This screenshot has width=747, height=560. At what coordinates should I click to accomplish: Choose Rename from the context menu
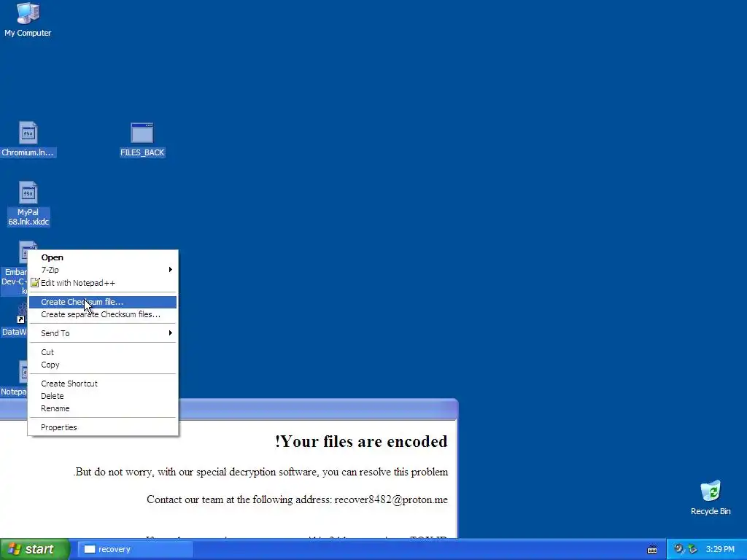[x=103, y=408]
